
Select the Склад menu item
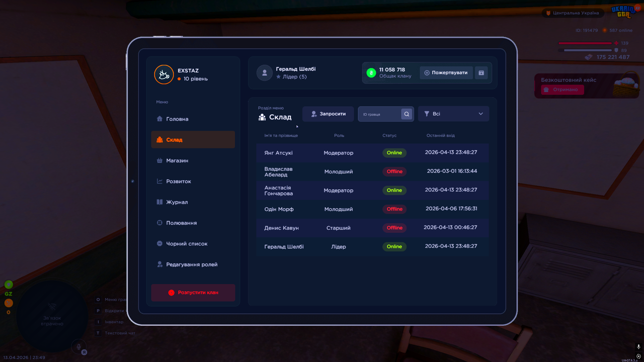(193, 140)
